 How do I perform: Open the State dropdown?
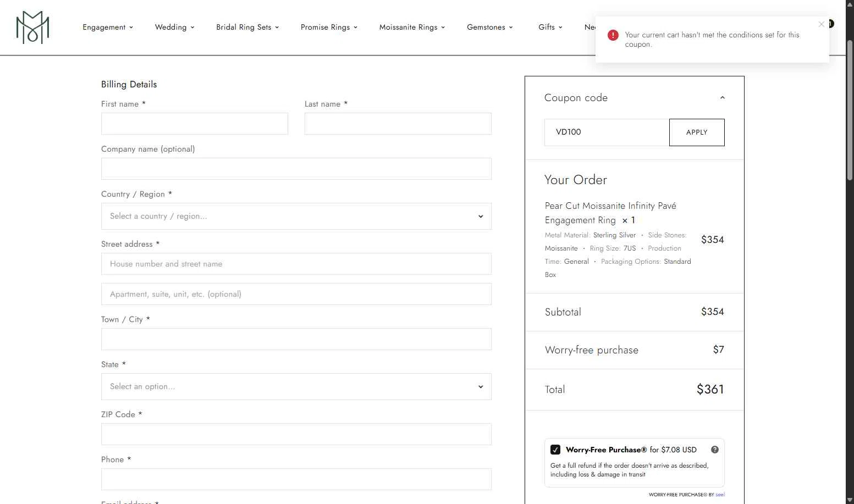point(296,387)
